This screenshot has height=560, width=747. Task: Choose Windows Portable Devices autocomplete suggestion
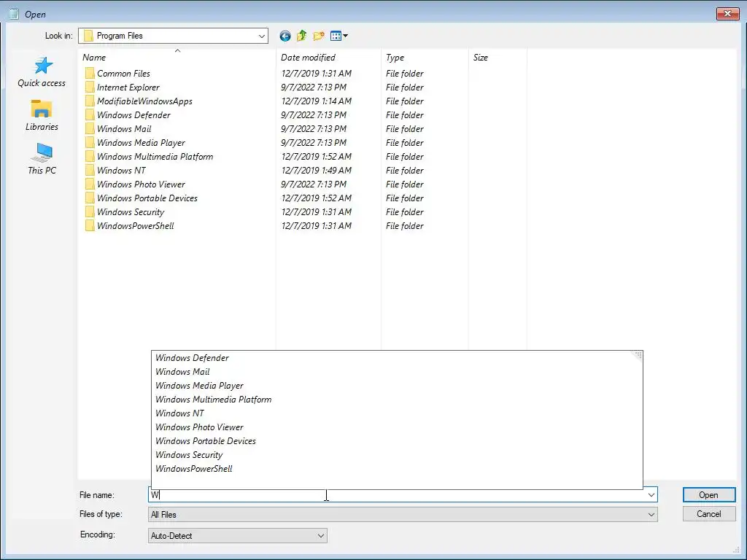pyautogui.click(x=397, y=441)
